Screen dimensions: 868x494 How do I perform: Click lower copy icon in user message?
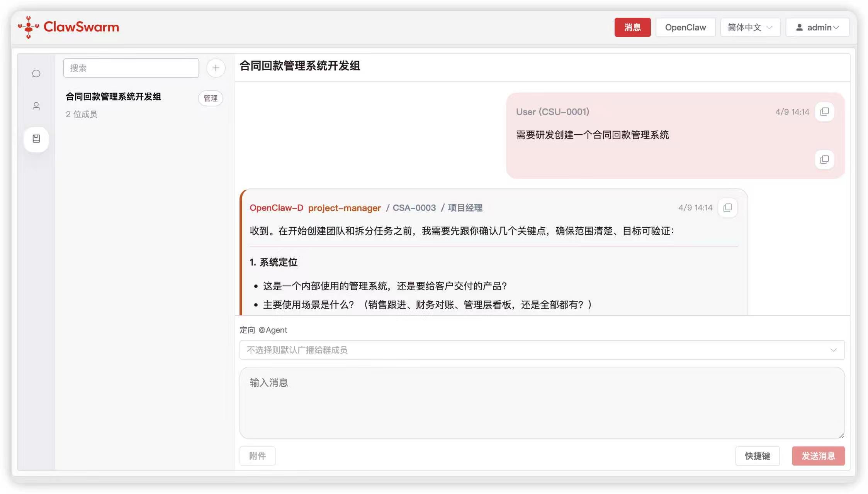click(x=824, y=160)
